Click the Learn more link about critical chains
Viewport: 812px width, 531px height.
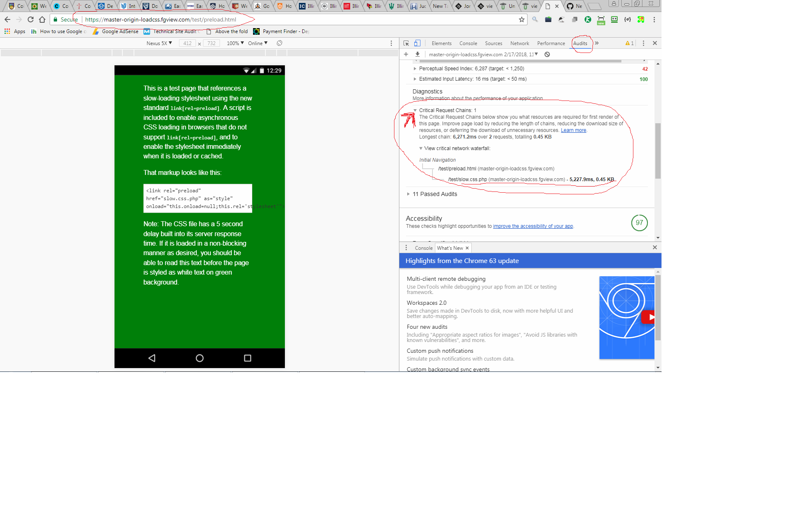pos(573,130)
